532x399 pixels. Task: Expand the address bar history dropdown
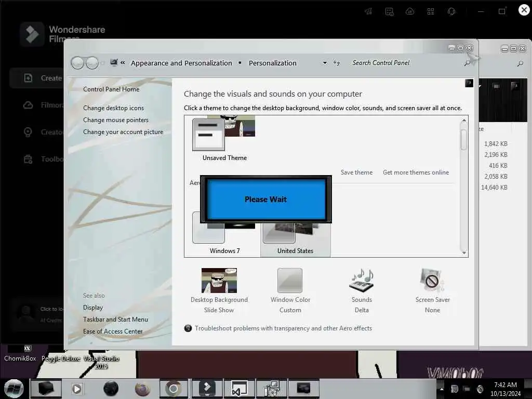(x=325, y=63)
